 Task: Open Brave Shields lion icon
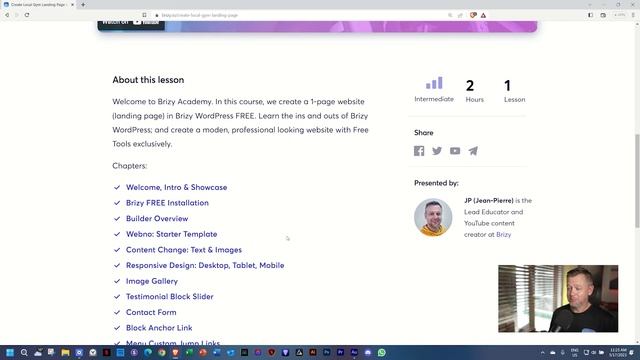click(473, 15)
